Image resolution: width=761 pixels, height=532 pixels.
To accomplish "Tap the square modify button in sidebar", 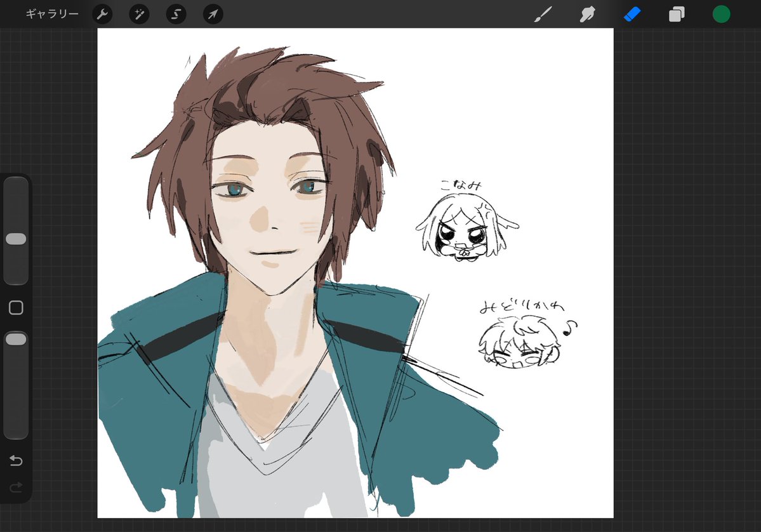I will coord(16,308).
